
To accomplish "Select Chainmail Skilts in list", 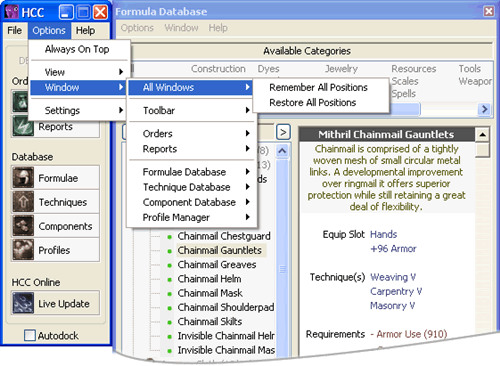I will click(210, 322).
